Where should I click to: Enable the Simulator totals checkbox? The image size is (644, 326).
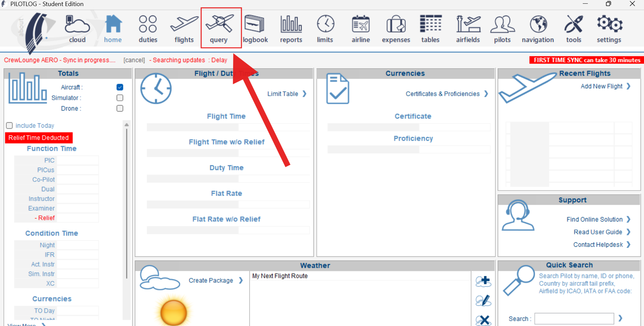tap(120, 98)
